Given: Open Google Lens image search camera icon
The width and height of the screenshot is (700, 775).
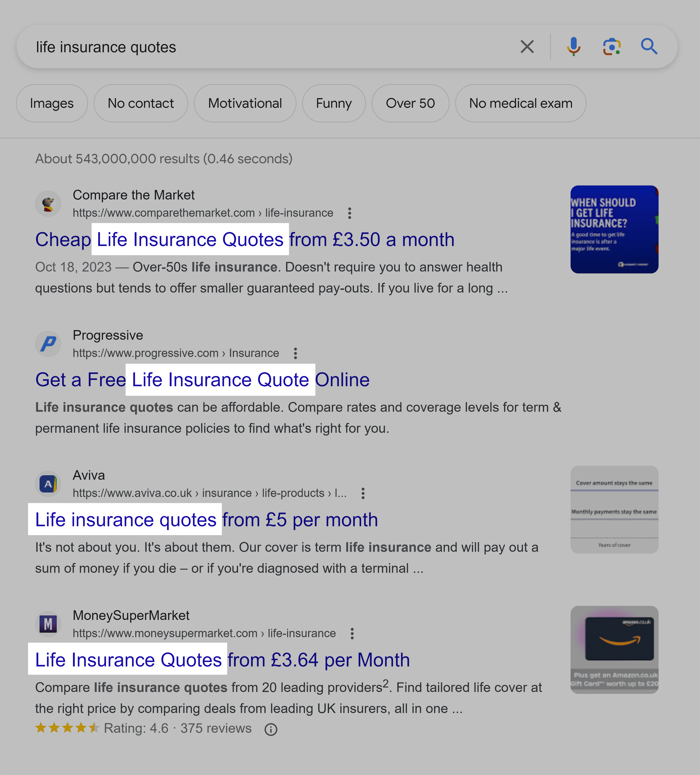Looking at the screenshot, I should (612, 46).
